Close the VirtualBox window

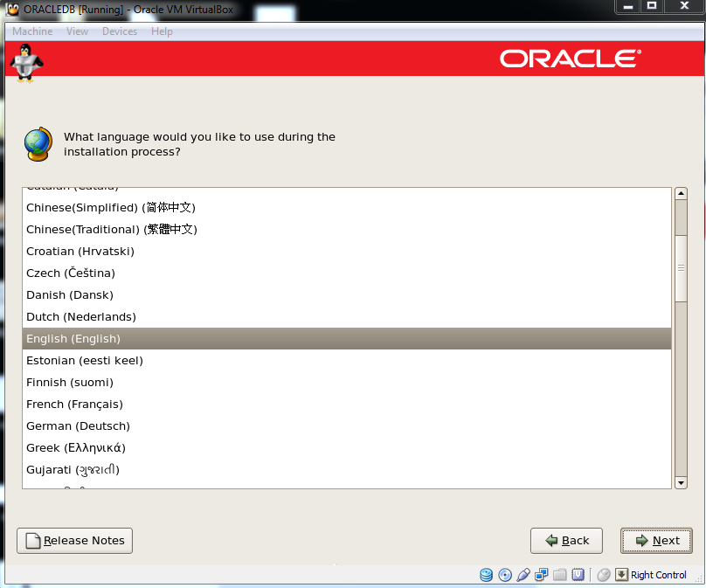(684, 6)
